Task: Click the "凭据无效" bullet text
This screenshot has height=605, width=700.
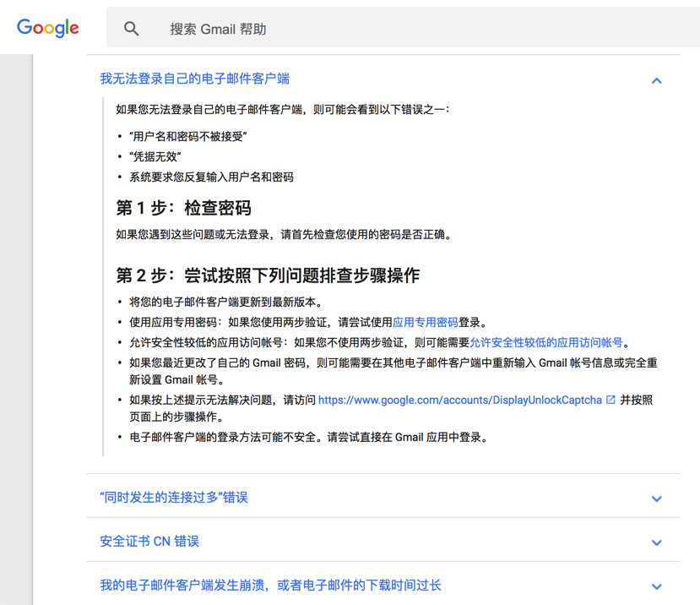Action: pos(155,156)
